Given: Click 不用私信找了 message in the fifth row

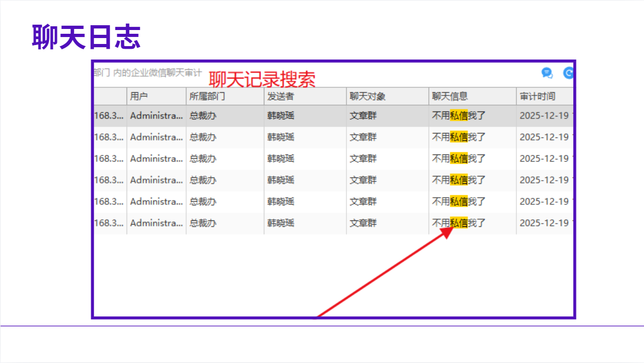Looking at the screenshot, I should coord(458,202).
